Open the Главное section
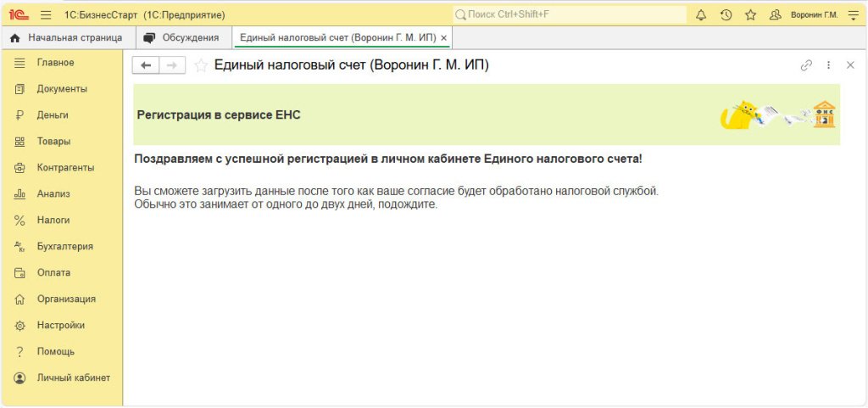Viewport: 868px width, 408px height. (62, 63)
